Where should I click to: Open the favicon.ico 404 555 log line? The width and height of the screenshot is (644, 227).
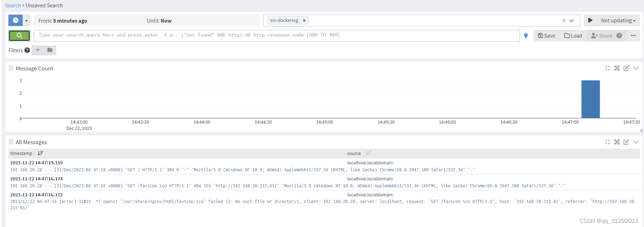[287, 186]
